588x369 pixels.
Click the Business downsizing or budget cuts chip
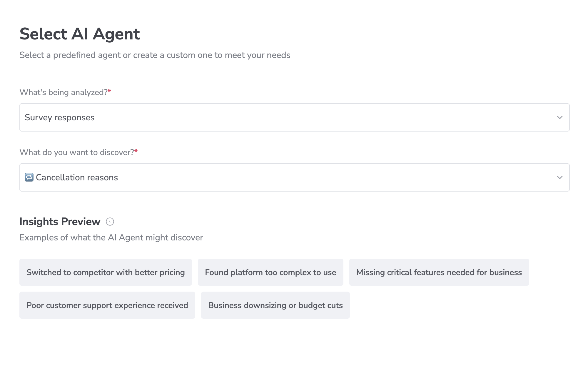tap(275, 305)
